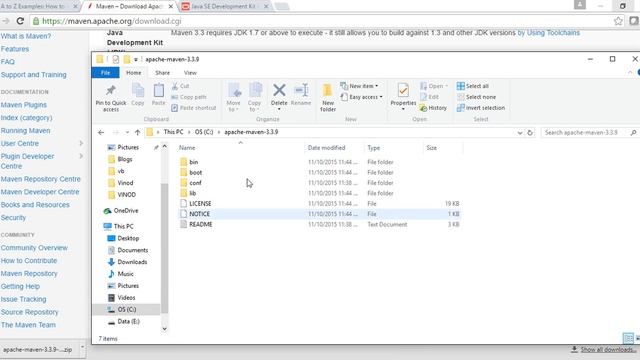Switch to Java SE Development Kit tab
Image resolution: width=640 pixels, height=360 pixels.
pos(224,7)
